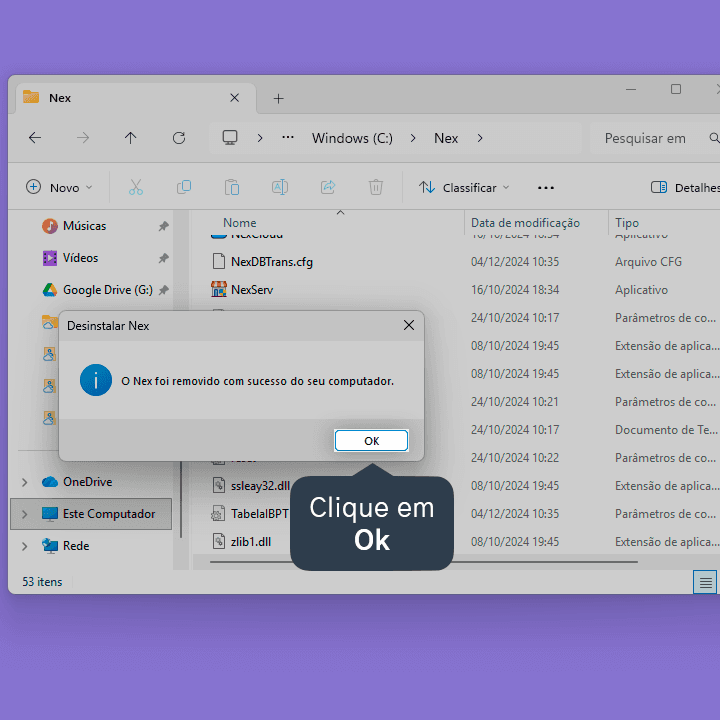Close the Nex tab
The height and width of the screenshot is (720, 720).
coord(235,98)
